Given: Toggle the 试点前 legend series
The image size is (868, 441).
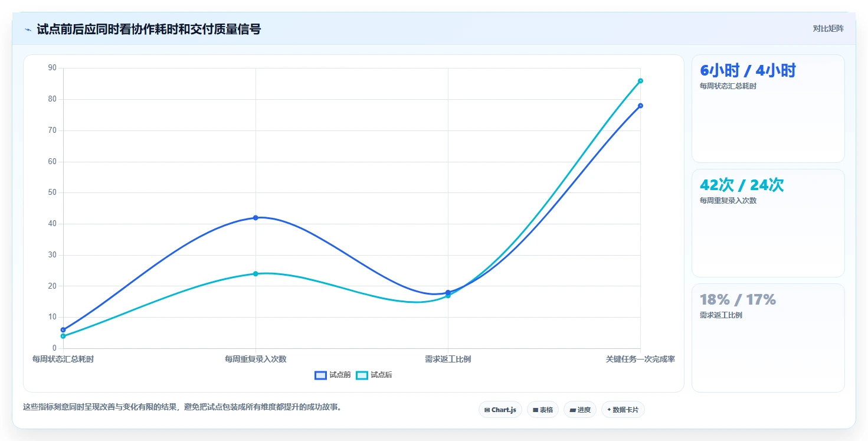Looking at the screenshot, I should [x=333, y=375].
